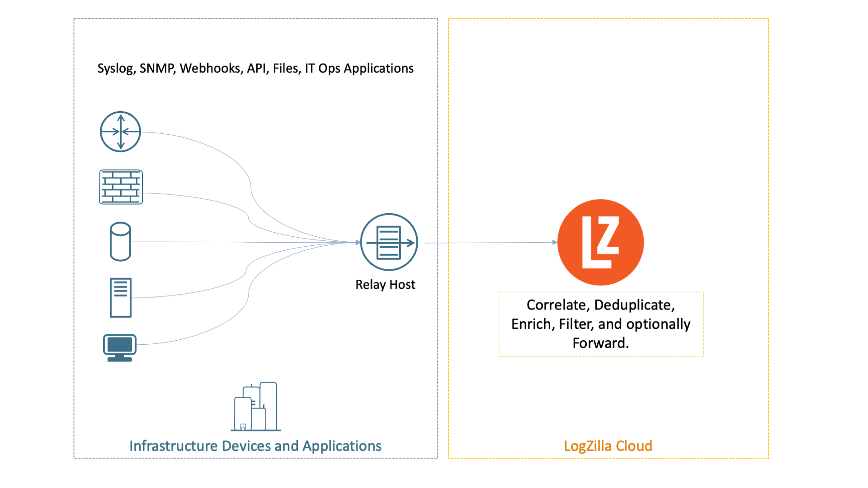Image resolution: width=868 pixels, height=488 pixels.
Task: Select the Correlate, Deduplicate, Enrich text box
Action: click(x=601, y=324)
